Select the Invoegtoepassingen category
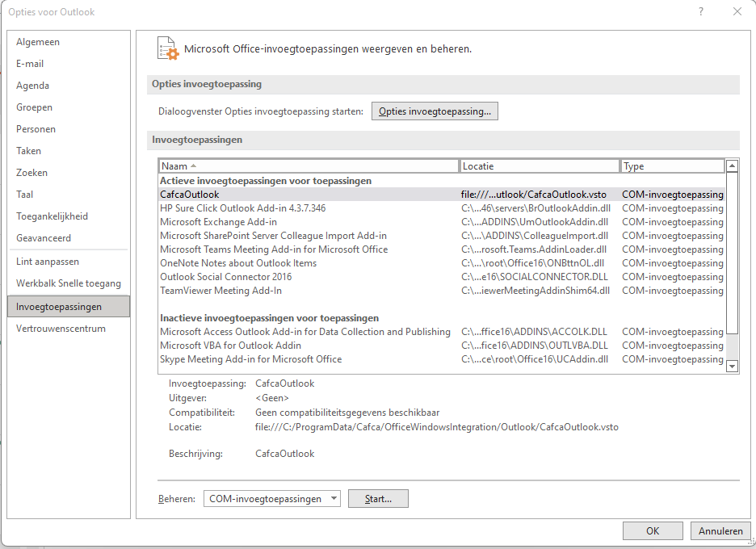 [x=69, y=307]
